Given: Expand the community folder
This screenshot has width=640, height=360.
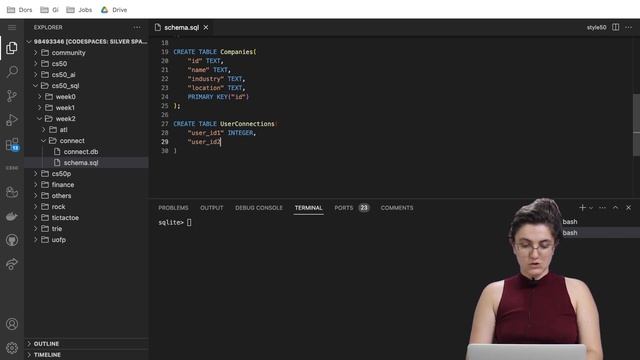Looking at the screenshot, I should (x=87, y=53).
